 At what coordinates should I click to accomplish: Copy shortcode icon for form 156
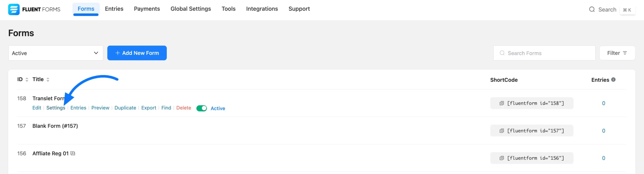click(x=501, y=158)
